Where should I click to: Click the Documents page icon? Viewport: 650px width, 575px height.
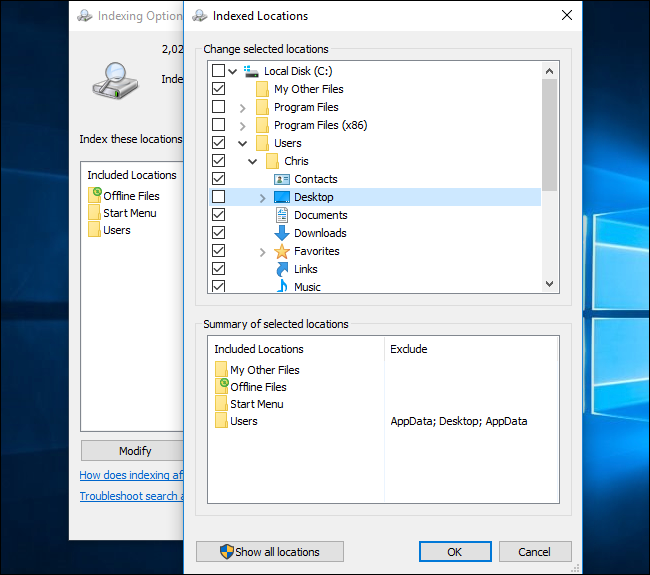282,215
